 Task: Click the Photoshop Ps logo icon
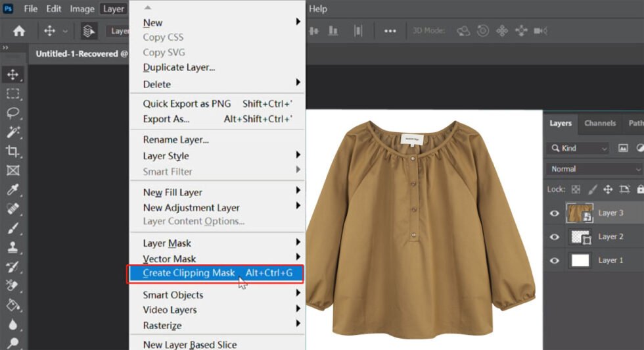8,9
